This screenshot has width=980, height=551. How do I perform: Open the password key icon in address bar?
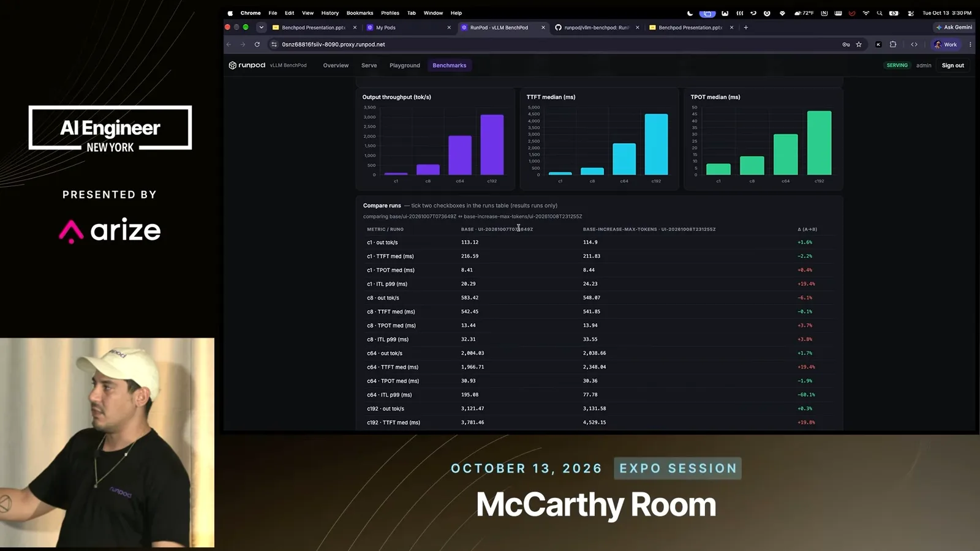(x=846, y=45)
